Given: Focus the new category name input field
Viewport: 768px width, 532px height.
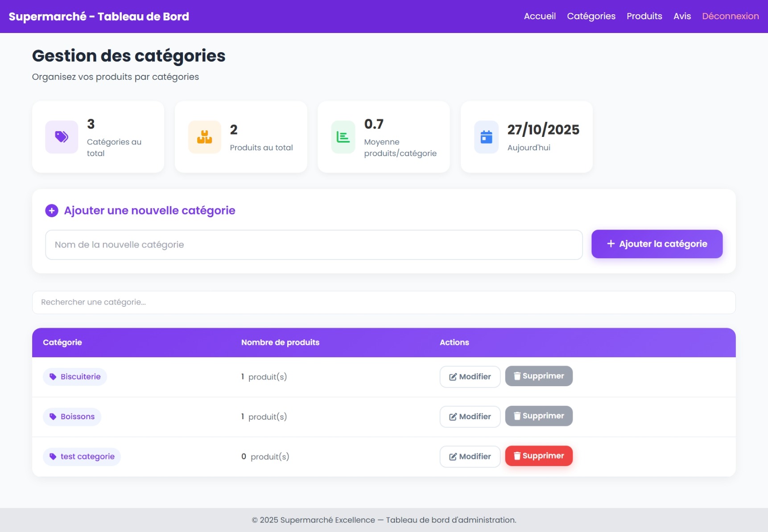Looking at the screenshot, I should (314, 245).
